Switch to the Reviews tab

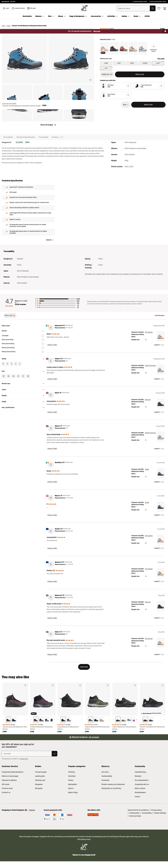point(57,137)
